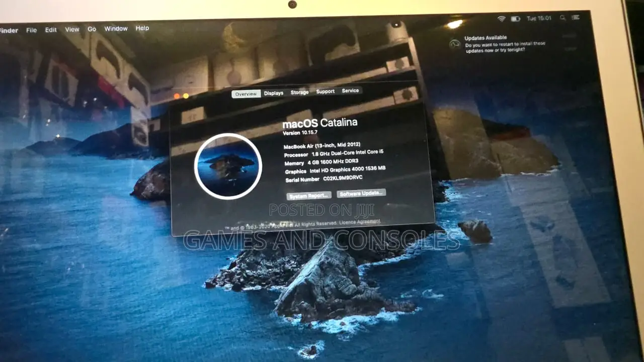This screenshot has height=362, width=644.
Task: Switch to the Storage tab
Action: tap(299, 93)
